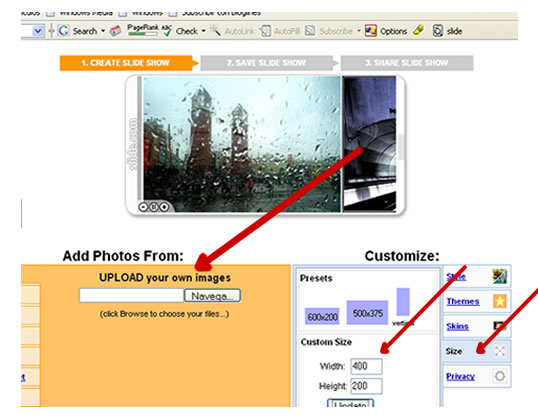Click the 'click Browse to choose your files' hint
Viewport: 538px width, 418px height.
164,314
